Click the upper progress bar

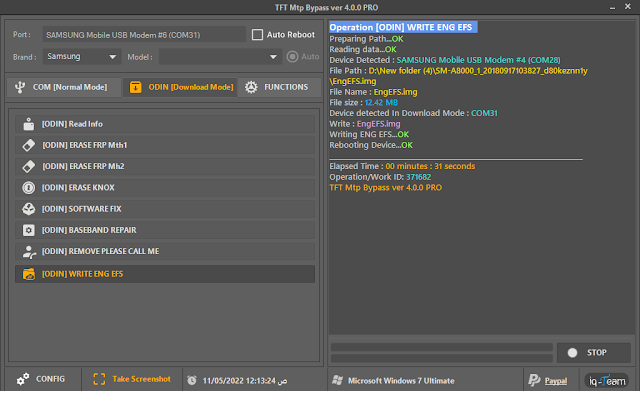tap(441, 347)
